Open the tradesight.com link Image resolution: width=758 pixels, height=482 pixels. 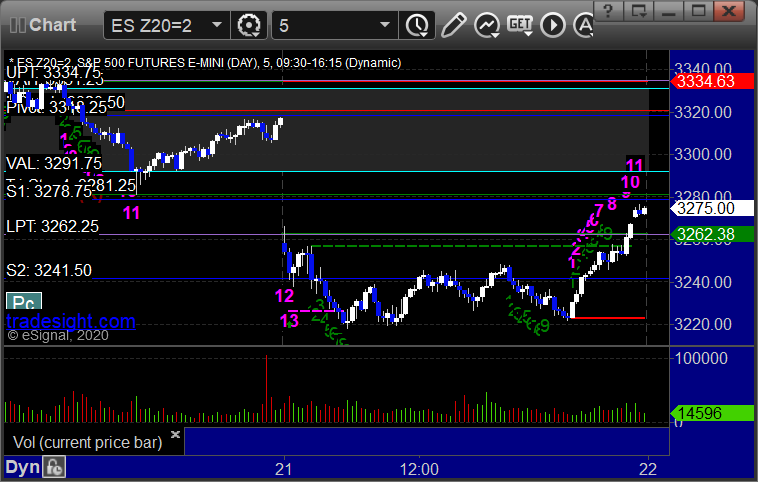[71, 321]
